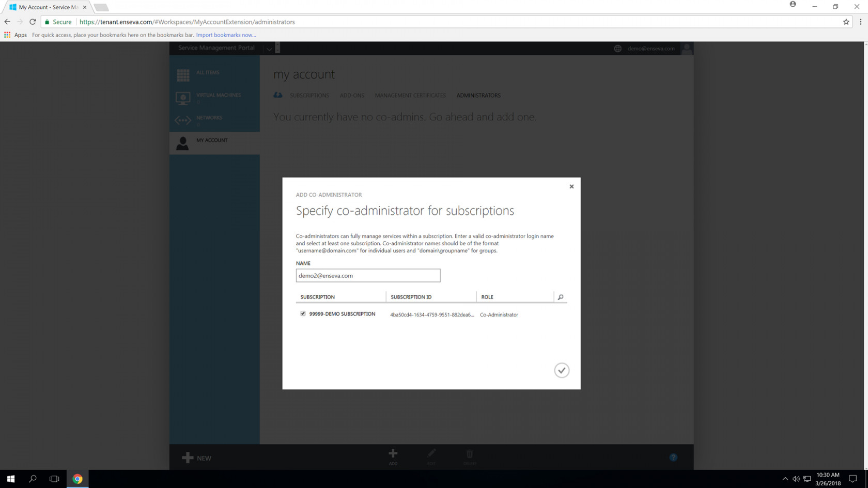Open the demo@enseva.com account menu
868x488 pixels.
pyautogui.click(x=651, y=49)
